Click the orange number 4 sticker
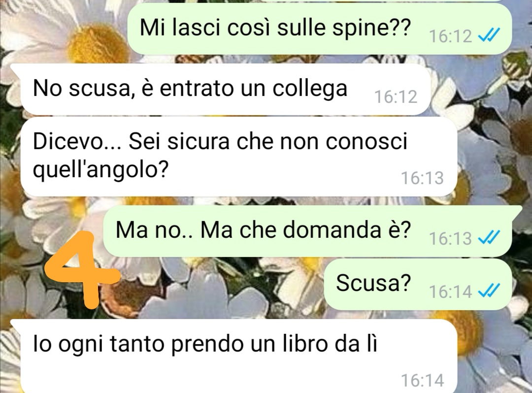532x393 pixels. (x=81, y=269)
